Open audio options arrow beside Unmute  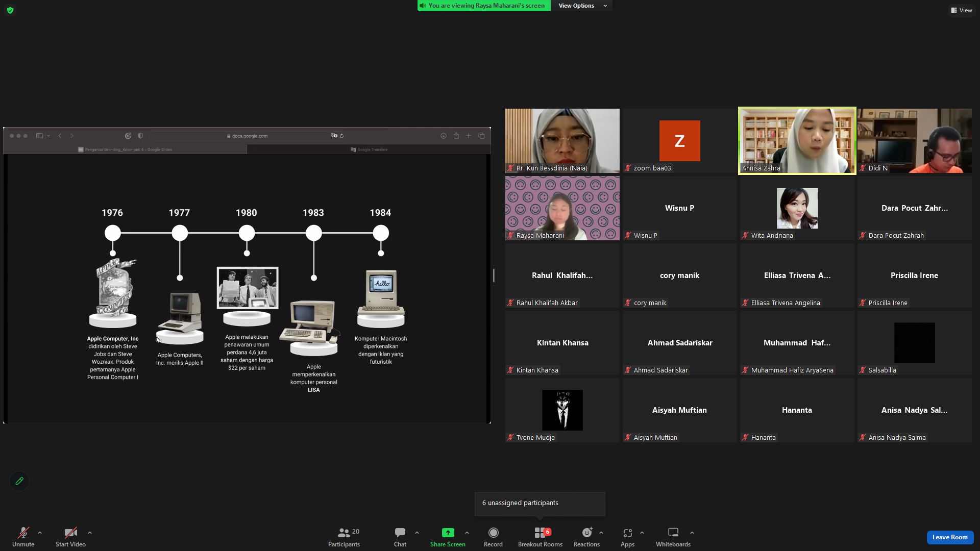pos(40,533)
